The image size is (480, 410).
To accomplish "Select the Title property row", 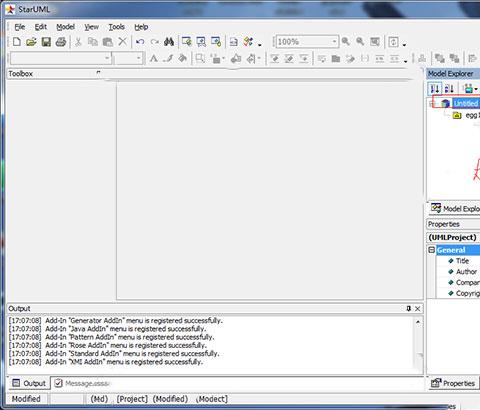I will tap(459, 261).
